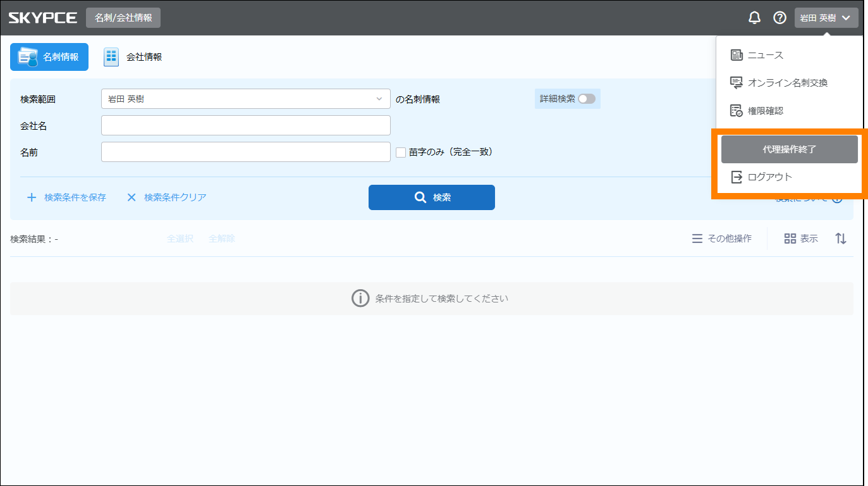Click the 会社名 input field
Viewport: 868px width, 486px height.
245,125
